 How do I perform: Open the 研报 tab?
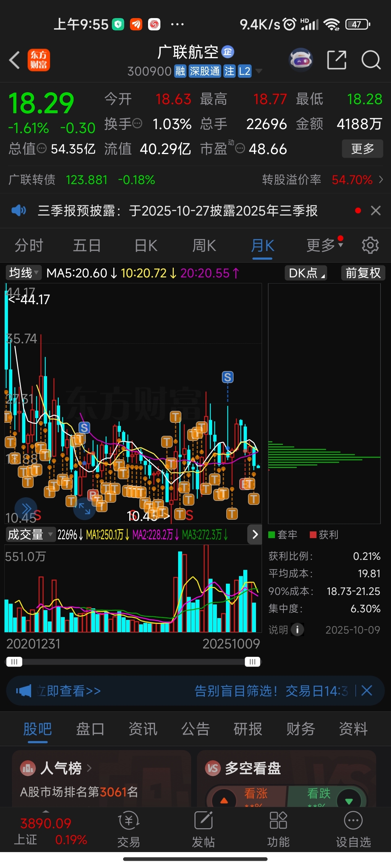[248, 729]
